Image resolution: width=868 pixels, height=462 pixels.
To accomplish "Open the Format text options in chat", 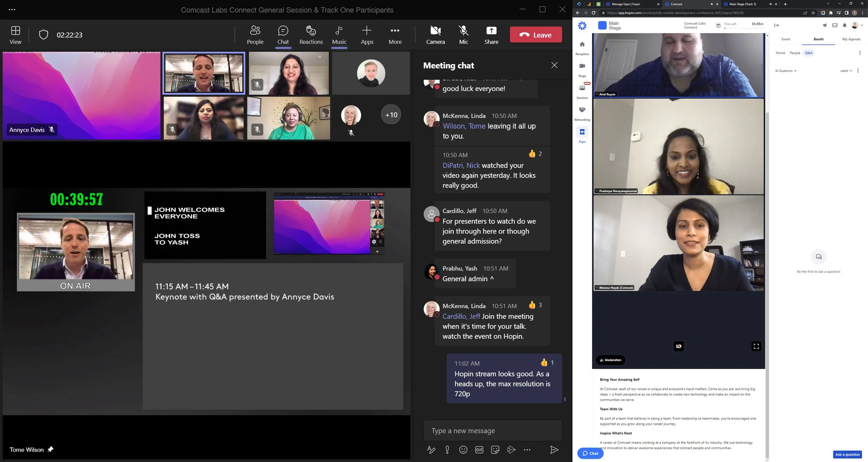I will click(431, 450).
